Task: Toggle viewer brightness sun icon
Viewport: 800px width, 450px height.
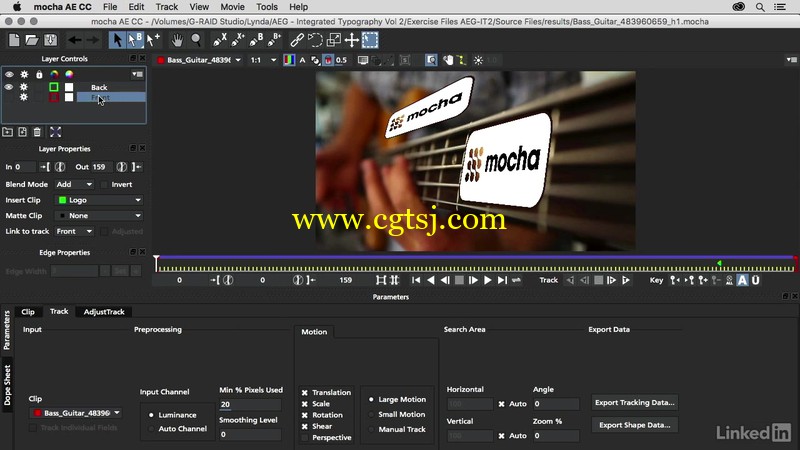Action: coord(478,60)
